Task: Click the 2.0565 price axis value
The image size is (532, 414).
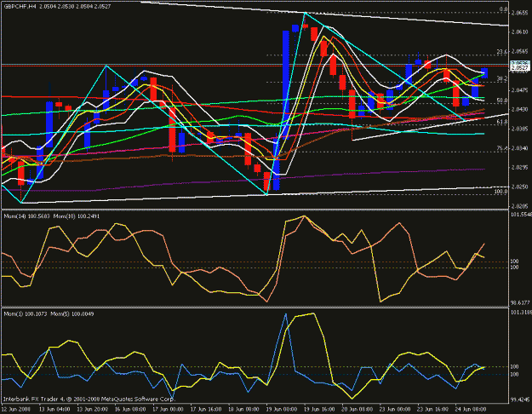Action: coord(520,51)
